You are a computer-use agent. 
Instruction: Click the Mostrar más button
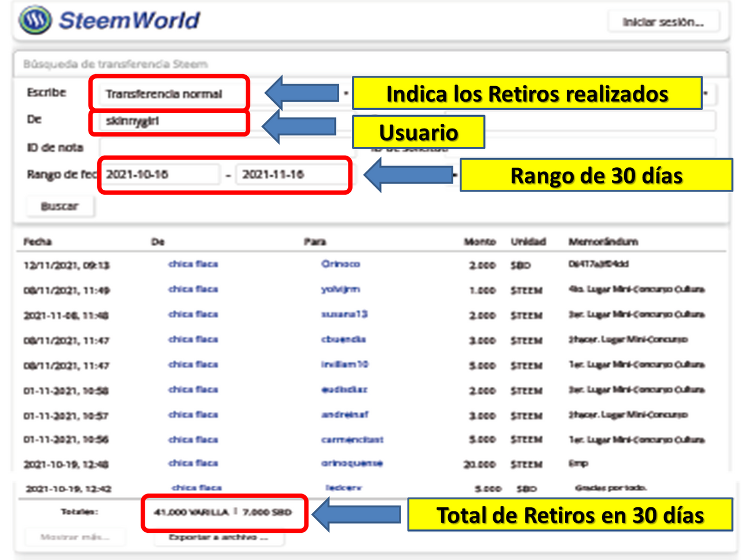pos(75,537)
